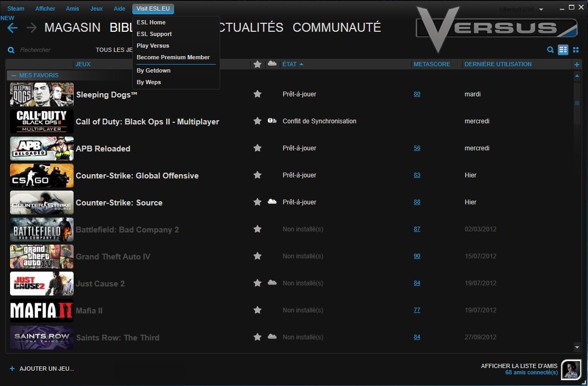Open the Tous les jeux filter dropdown
Screen dimensions: 588x386
(x=114, y=50)
